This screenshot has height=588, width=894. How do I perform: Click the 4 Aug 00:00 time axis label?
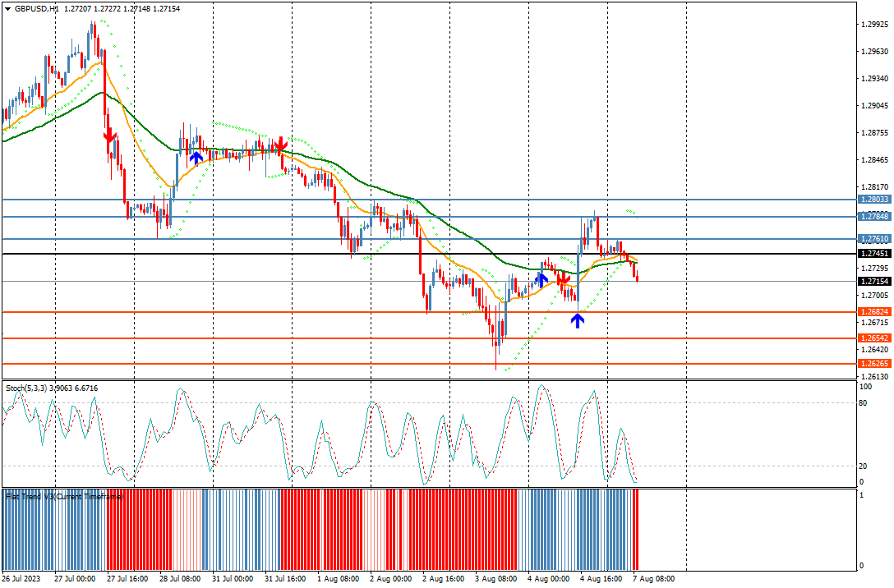click(x=548, y=579)
